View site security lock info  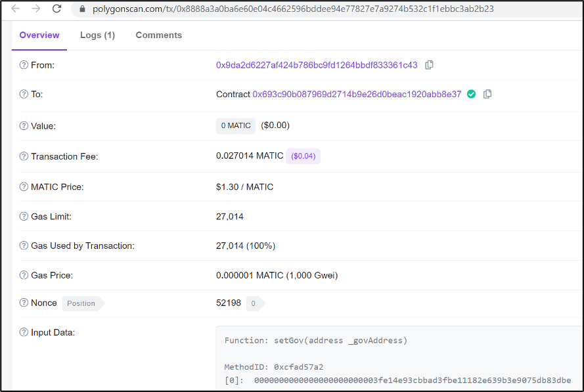pos(82,9)
